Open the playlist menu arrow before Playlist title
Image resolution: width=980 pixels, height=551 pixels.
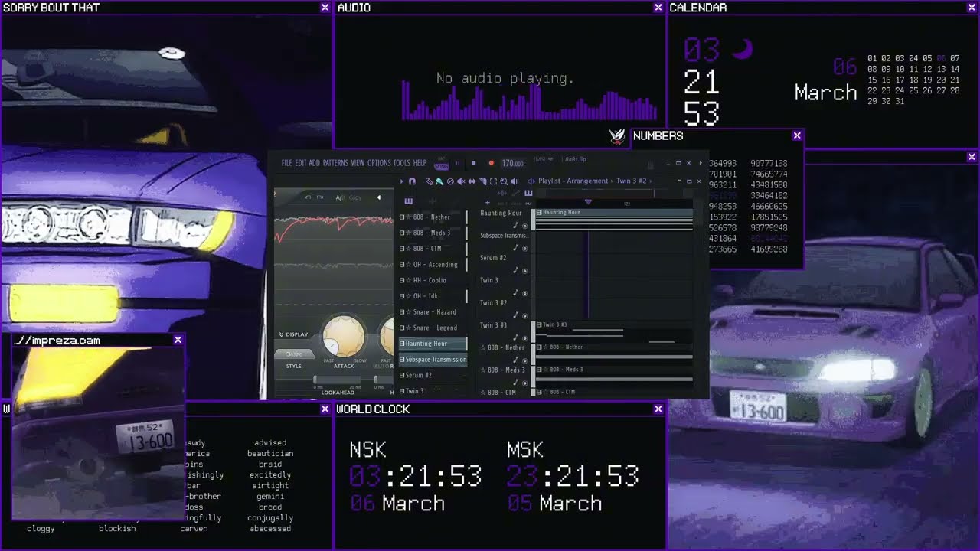531,181
